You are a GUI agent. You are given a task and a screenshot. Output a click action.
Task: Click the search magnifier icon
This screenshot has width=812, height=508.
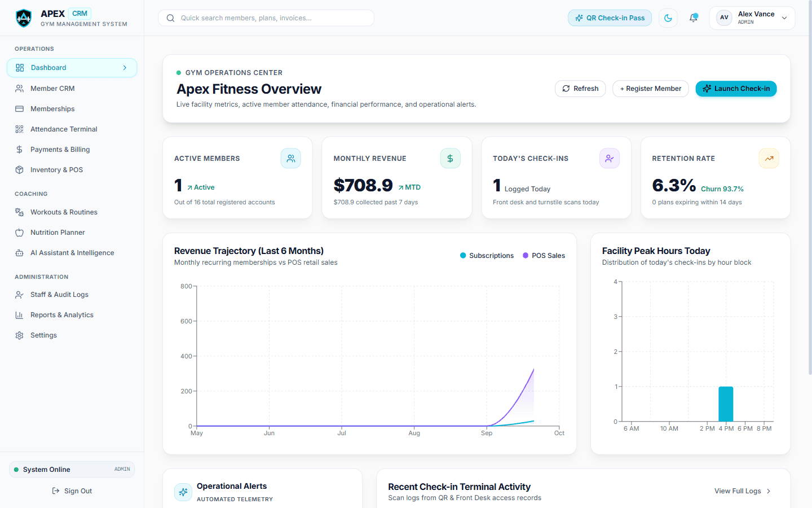[170, 18]
